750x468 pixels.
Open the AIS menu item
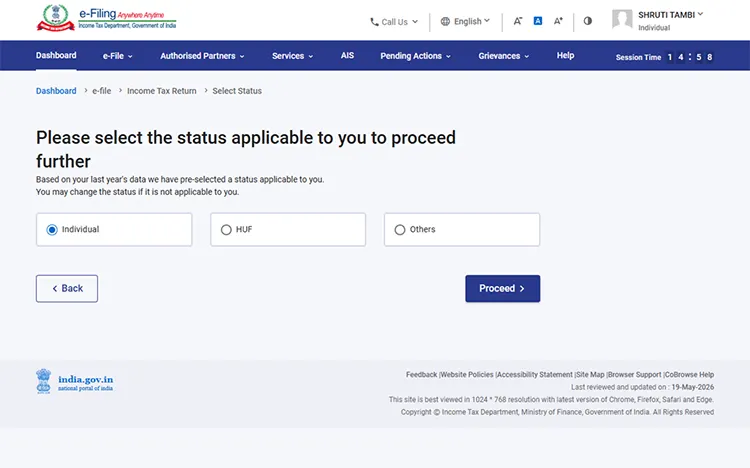tap(347, 56)
